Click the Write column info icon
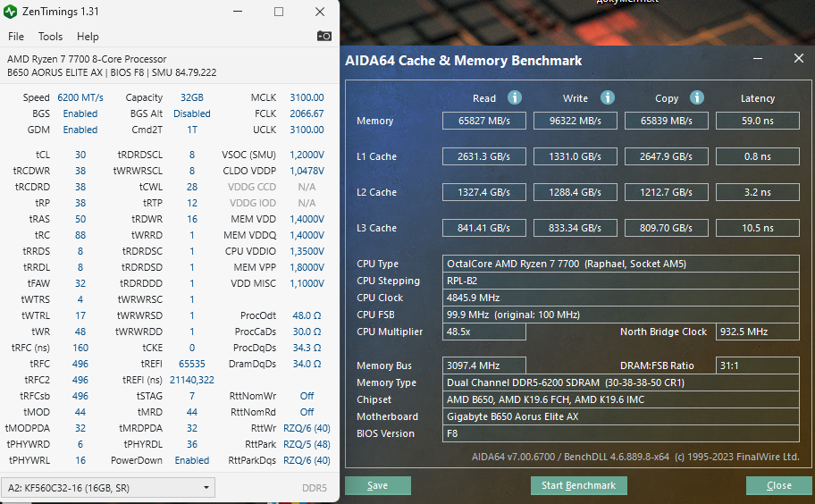Image resolution: width=815 pixels, height=504 pixels. tap(607, 97)
